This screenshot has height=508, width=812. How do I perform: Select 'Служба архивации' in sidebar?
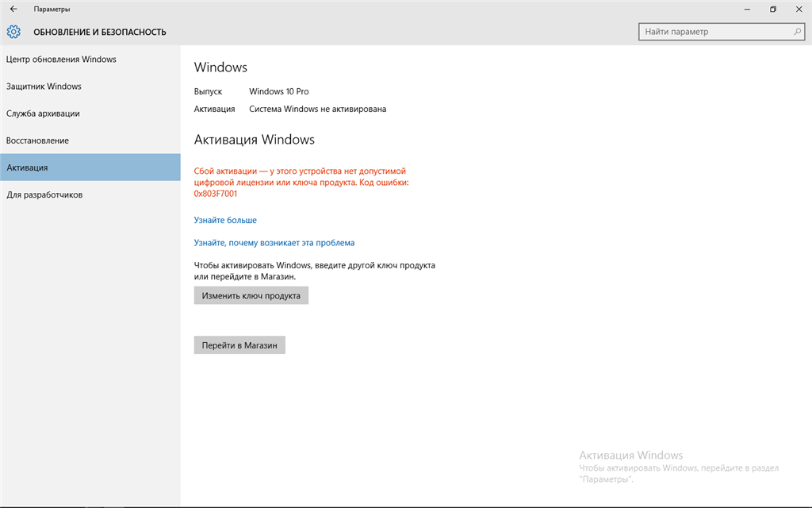[x=90, y=113]
